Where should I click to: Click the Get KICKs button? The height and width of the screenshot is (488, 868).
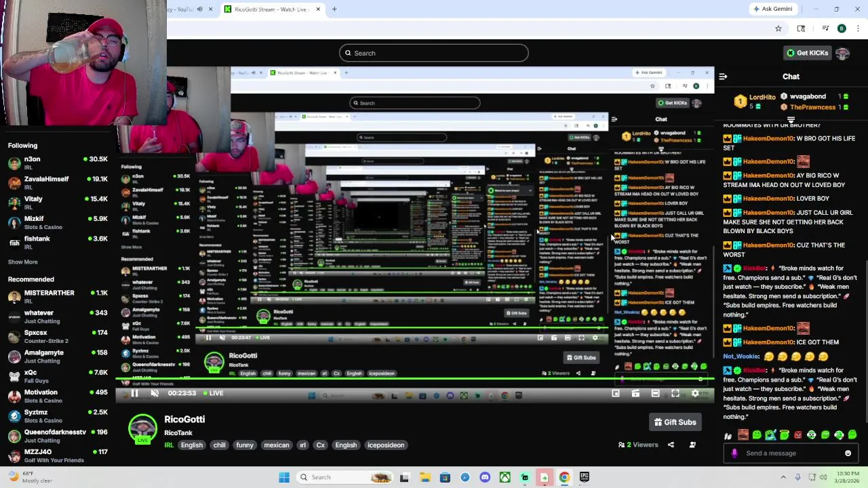tap(806, 53)
